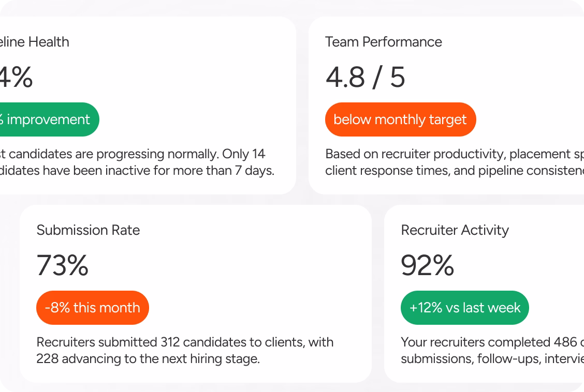
Task: Click the inactive candidates description text
Action: [137, 162]
